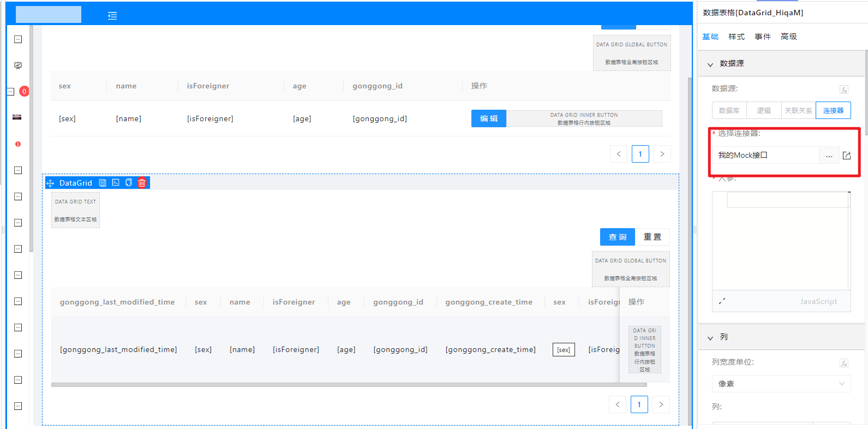Open the DataGrid document icon

tap(103, 183)
